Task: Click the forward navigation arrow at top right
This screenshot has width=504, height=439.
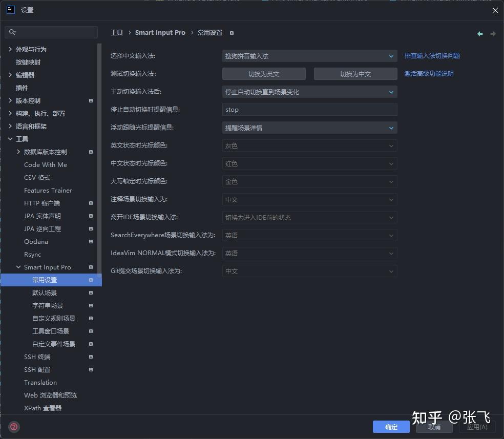Action: coord(492,33)
